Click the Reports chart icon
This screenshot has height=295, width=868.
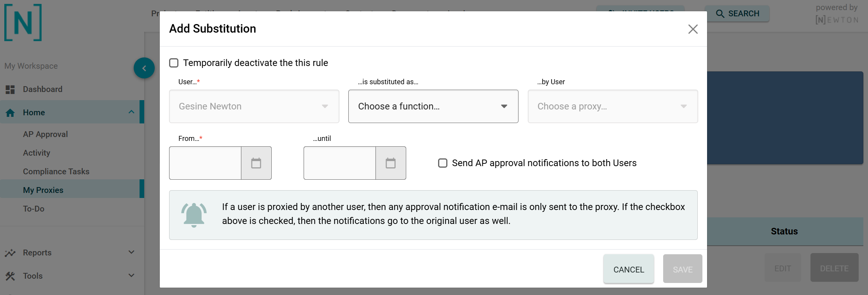coord(10,253)
